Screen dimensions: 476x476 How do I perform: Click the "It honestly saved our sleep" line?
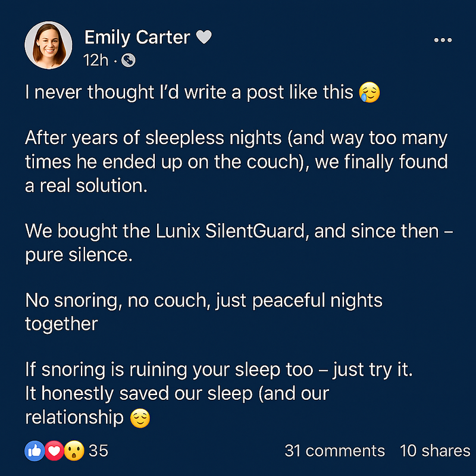pos(177,393)
